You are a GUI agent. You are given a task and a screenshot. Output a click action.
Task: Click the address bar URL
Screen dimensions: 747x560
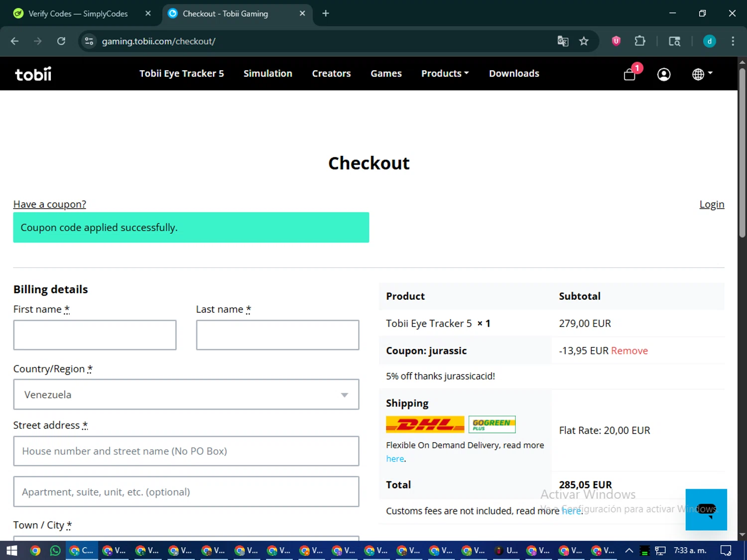(158, 41)
